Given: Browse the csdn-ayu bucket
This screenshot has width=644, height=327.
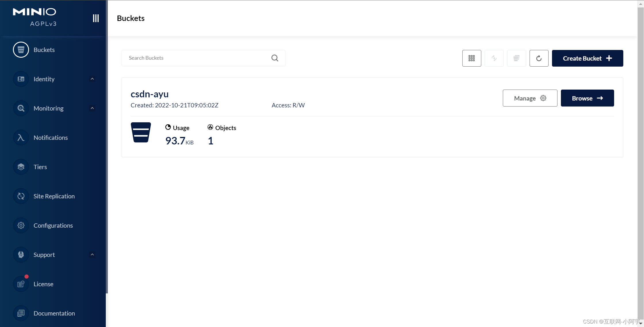Looking at the screenshot, I should [x=587, y=98].
